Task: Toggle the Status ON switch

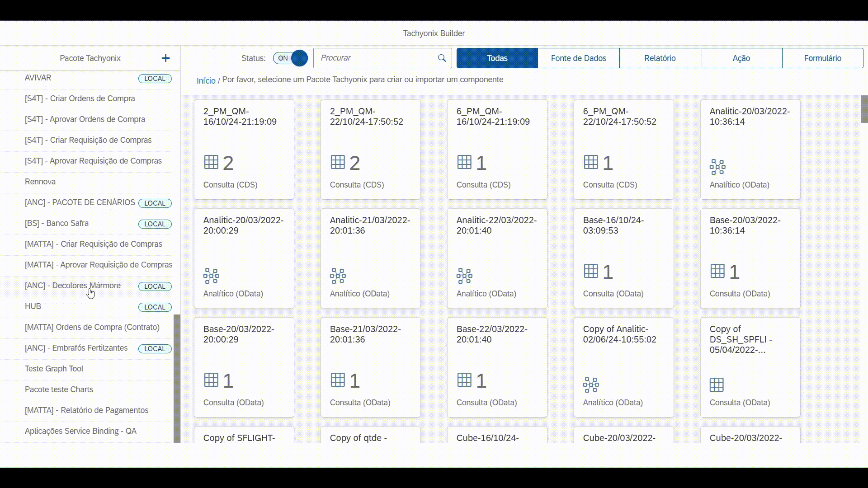Action: pyautogui.click(x=290, y=58)
